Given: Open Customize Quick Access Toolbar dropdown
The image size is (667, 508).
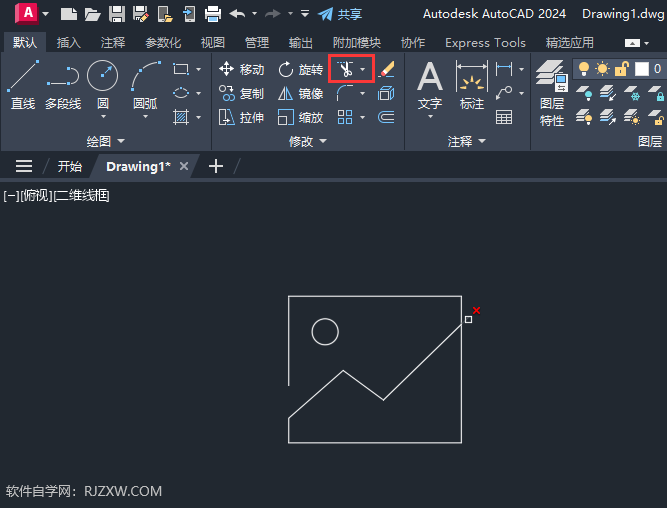Looking at the screenshot, I should coord(305,14).
